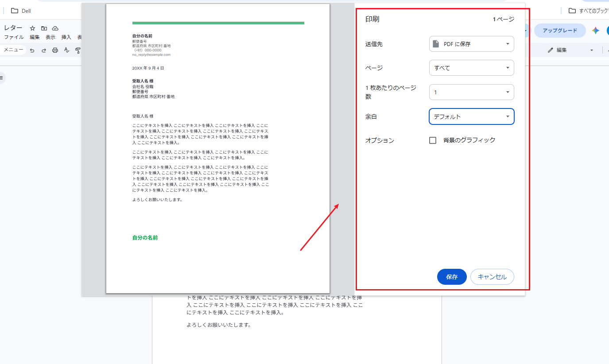This screenshot has height=364, width=609.
Task: Click the 1ページ page count text
Action: pos(504,19)
